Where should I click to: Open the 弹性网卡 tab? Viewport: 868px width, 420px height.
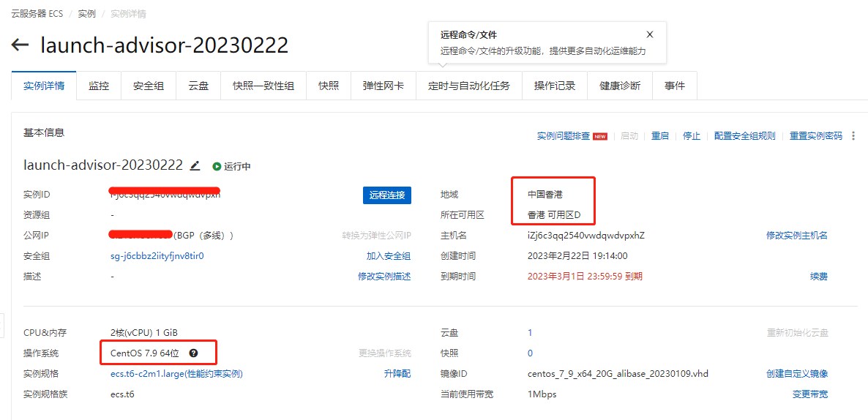(x=383, y=86)
